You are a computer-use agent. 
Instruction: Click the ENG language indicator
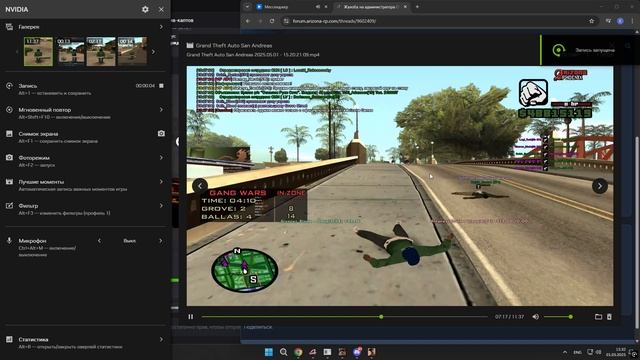[x=578, y=352]
